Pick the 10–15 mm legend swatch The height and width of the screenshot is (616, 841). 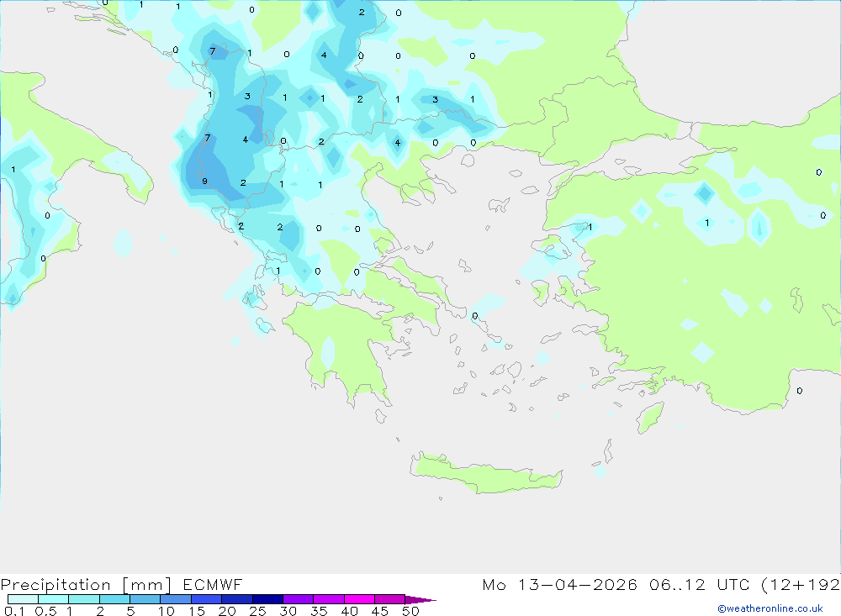coord(176,599)
